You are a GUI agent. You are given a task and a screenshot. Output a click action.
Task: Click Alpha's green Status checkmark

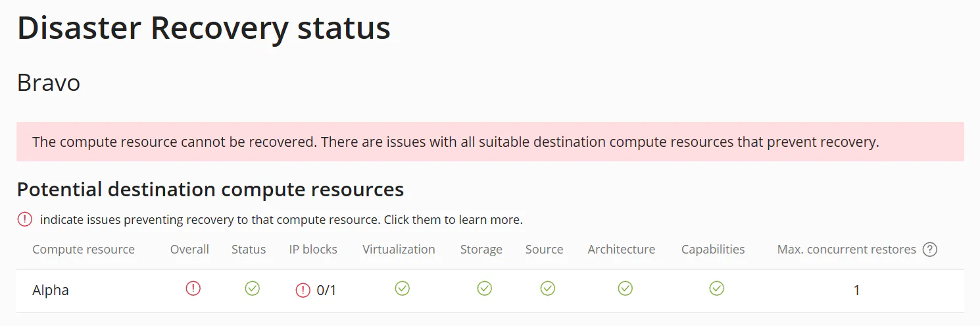[253, 288]
